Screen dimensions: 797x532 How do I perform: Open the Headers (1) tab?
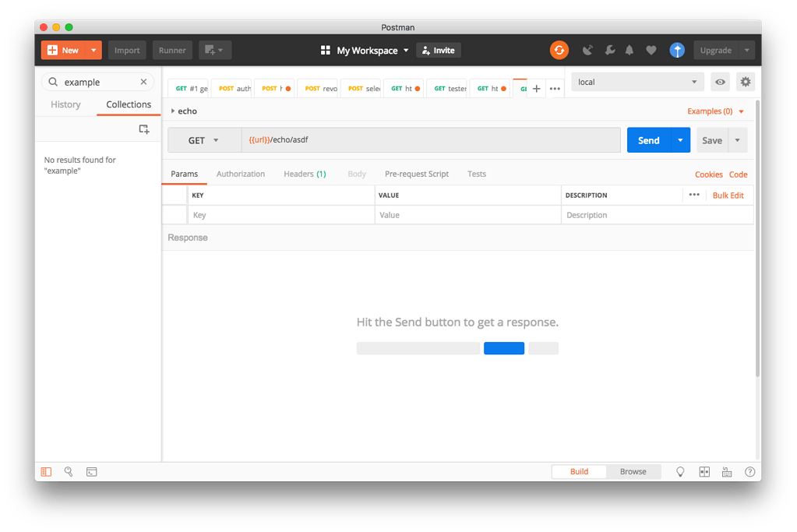click(305, 174)
